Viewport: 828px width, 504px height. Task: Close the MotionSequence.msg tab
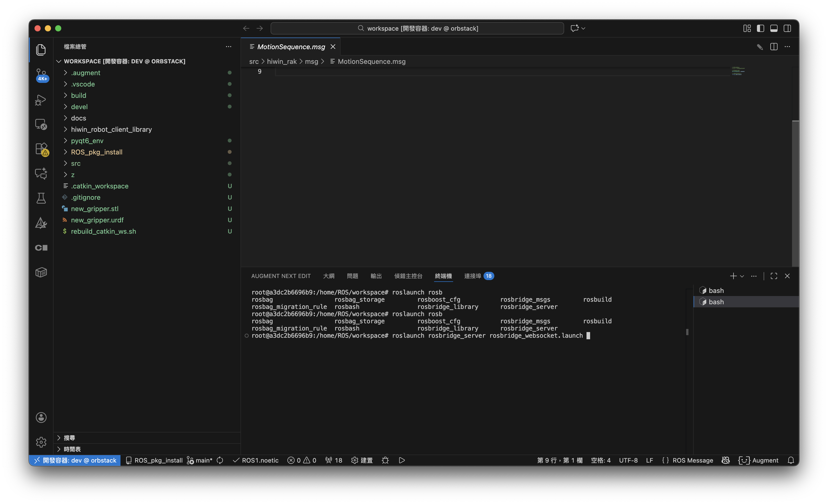(333, 47)
